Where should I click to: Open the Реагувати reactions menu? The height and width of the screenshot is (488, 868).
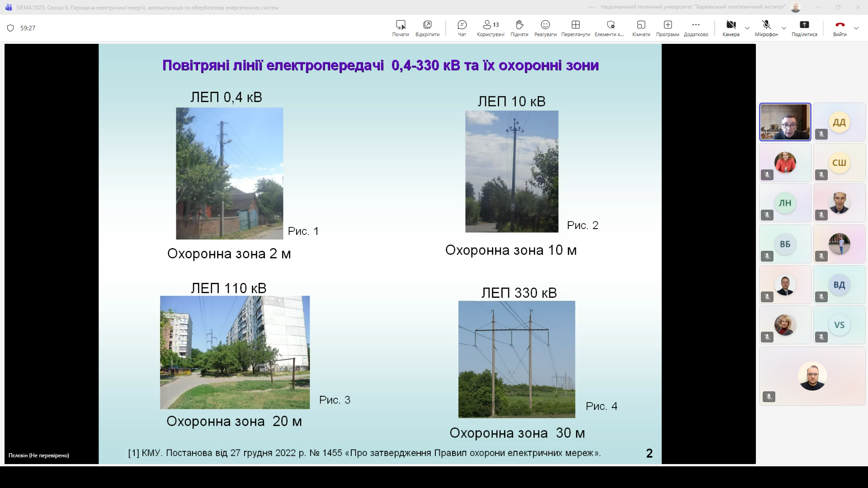coord(545,28)
